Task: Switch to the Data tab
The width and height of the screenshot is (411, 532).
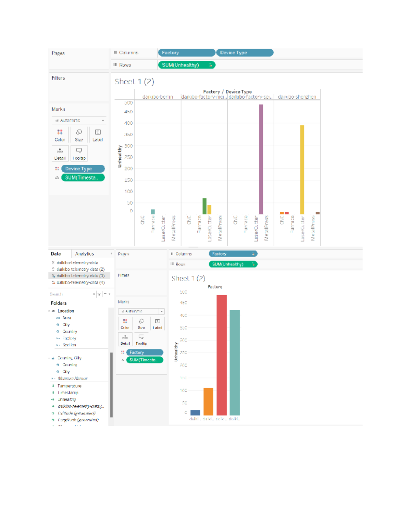Action: (56, 254)
